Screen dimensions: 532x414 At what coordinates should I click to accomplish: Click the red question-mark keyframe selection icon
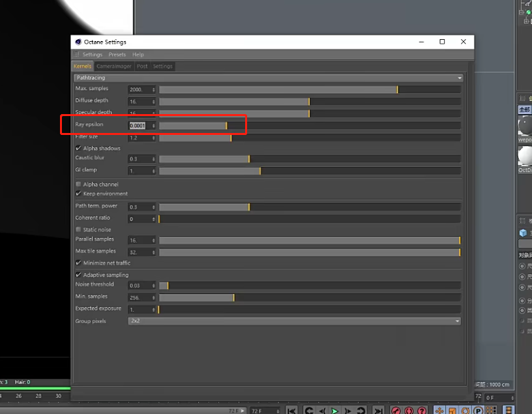click(422, 411)
